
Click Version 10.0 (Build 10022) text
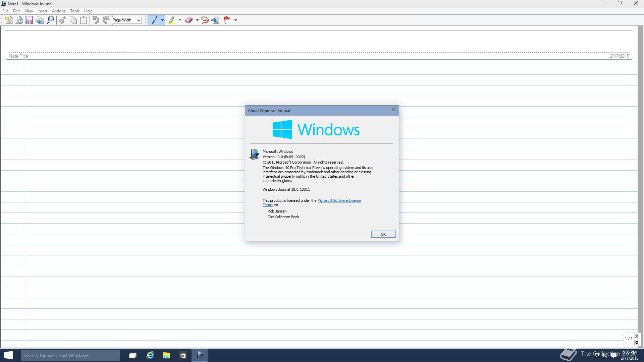click(284, 157)
